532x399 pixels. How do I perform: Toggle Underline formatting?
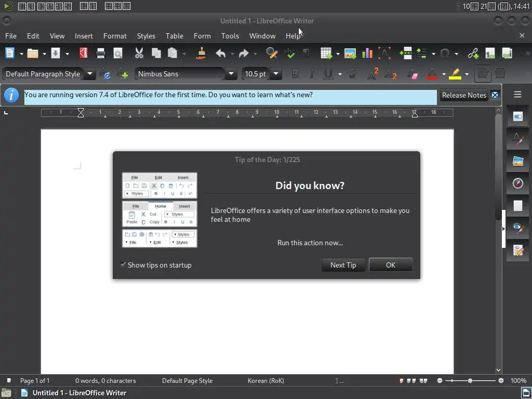[328, 74]
